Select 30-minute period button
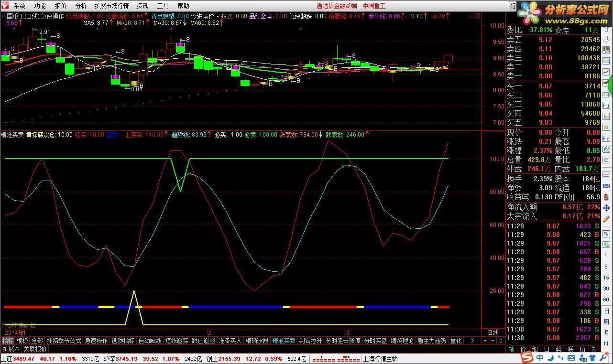 pos(606,289)
